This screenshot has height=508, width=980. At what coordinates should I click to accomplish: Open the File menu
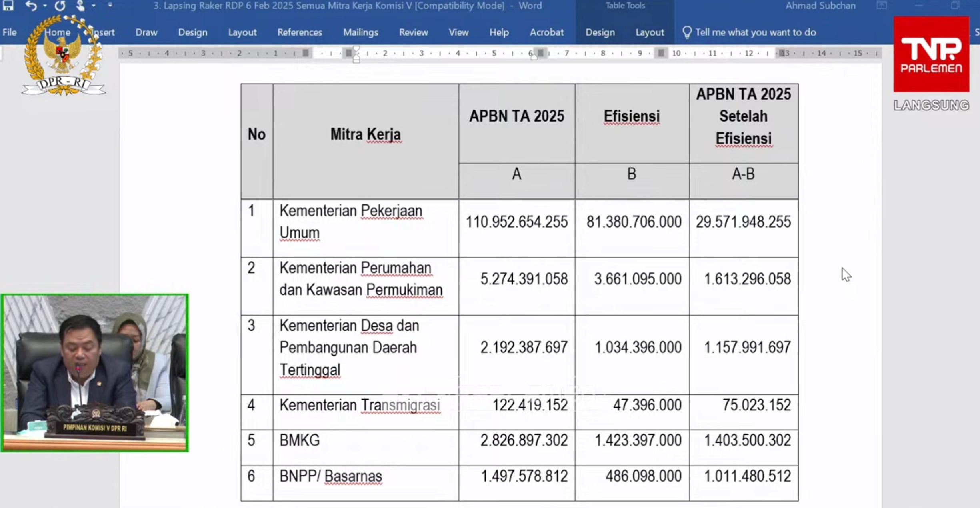pos(10,32)
